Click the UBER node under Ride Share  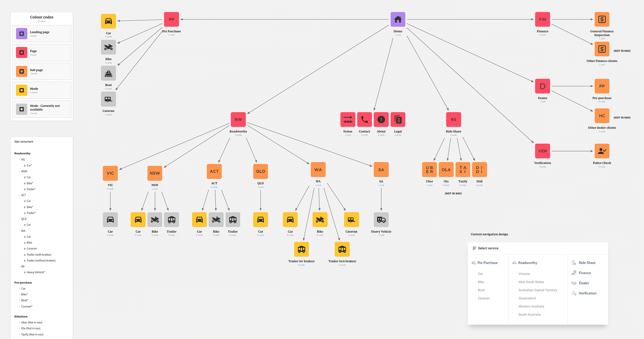429,169
